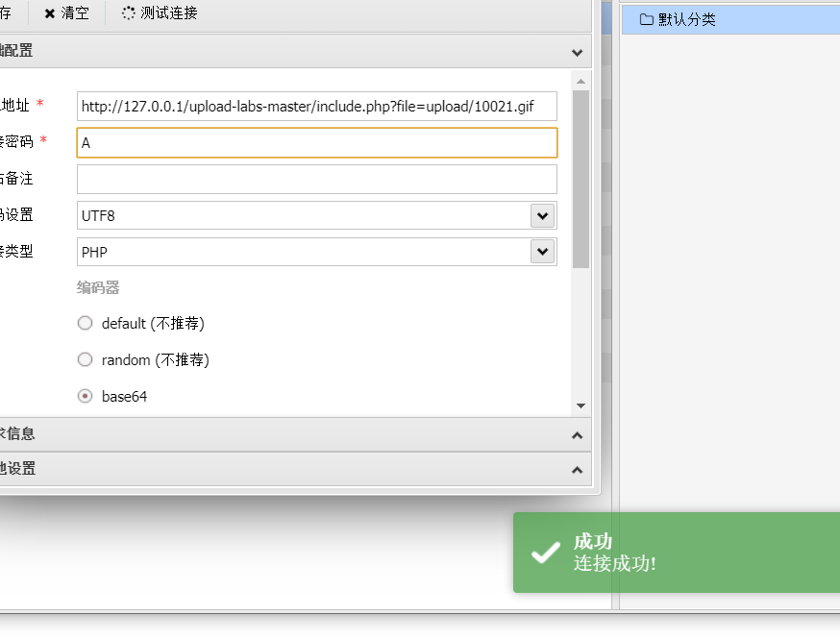Click the URL address input field
Viewport: 840px width, 639px height.
pos(316,106)
